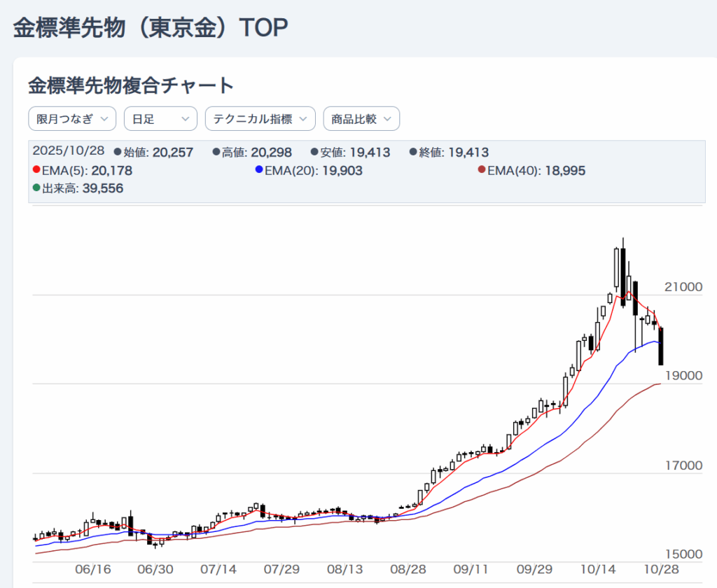Click the brown EMA(40) legend dot

pyautogui.click(x=481, y=170)
